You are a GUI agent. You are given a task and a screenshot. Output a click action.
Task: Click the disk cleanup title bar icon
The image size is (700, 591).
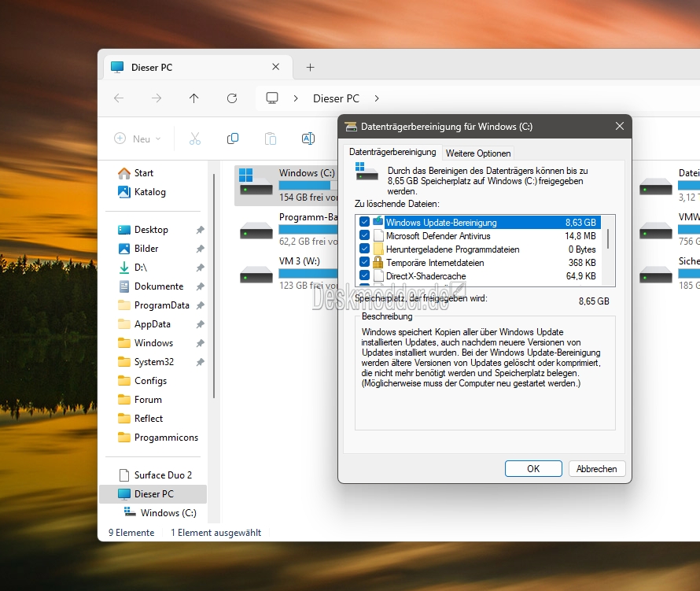coord(352,127)
